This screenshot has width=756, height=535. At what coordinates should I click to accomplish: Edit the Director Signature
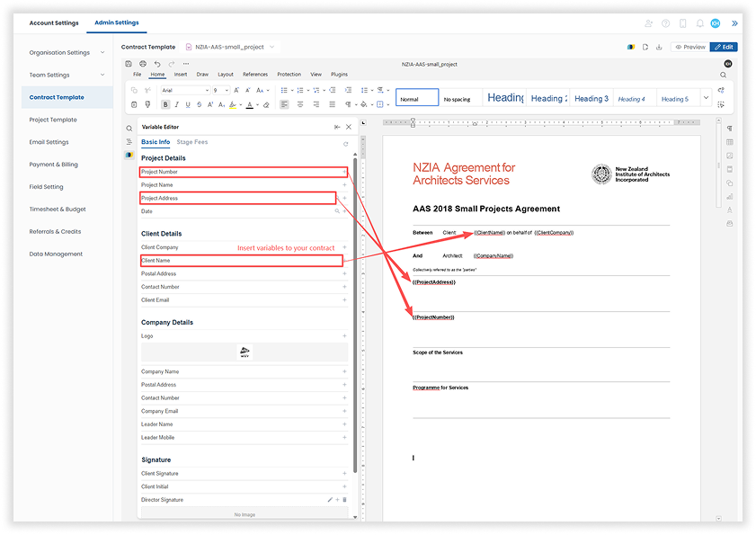[330, 500]
